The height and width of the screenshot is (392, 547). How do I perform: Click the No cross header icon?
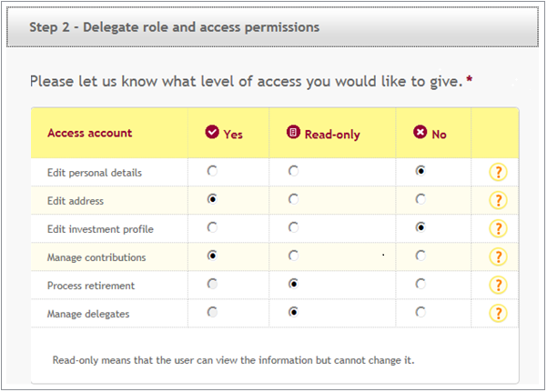point(420,132)
